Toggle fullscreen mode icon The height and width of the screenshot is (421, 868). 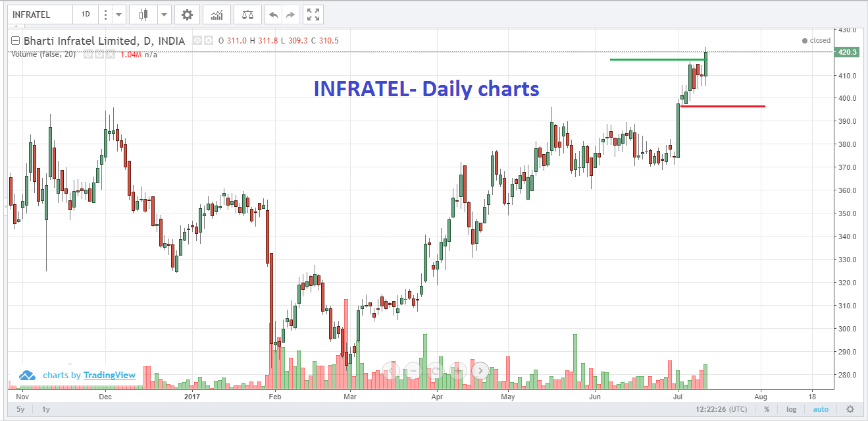(314, 14)
